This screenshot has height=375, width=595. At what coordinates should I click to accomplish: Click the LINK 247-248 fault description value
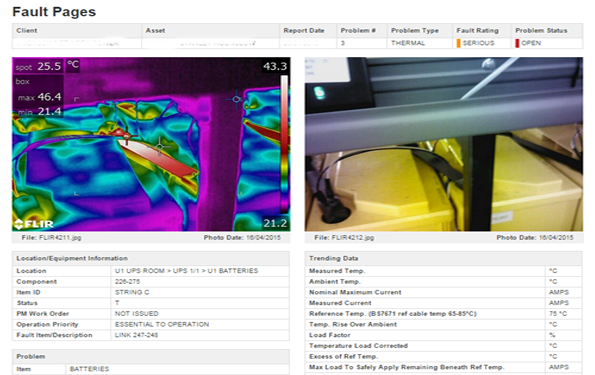(x=136, y=335)
